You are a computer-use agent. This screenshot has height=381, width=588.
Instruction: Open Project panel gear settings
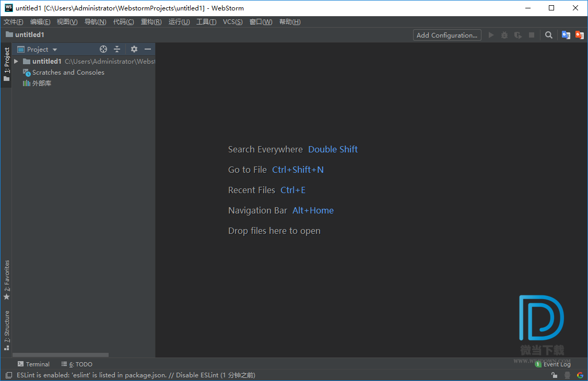click(x=134, y=49)
